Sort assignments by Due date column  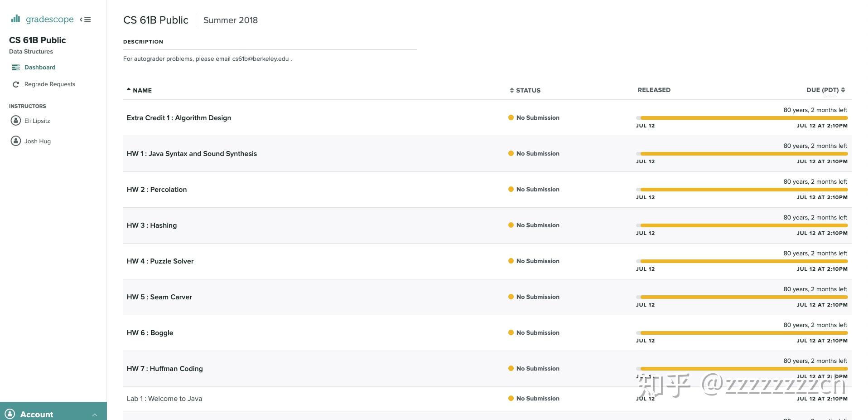825,90
